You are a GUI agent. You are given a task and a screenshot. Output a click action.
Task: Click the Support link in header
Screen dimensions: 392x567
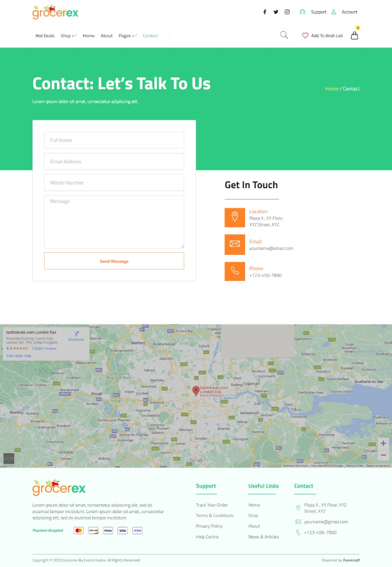(318, 12)
